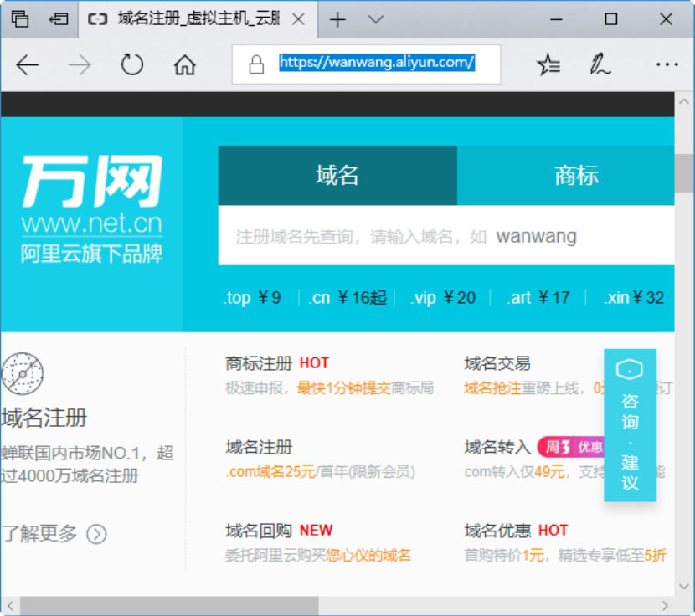Switch to the 商标 tab

coord(576,176)
